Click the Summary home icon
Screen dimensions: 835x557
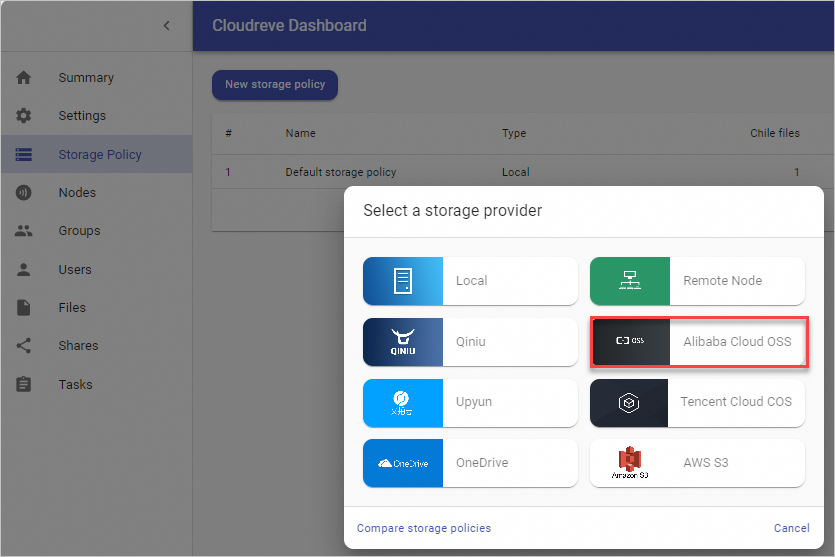pyautogui.click(x=23, y=78)
